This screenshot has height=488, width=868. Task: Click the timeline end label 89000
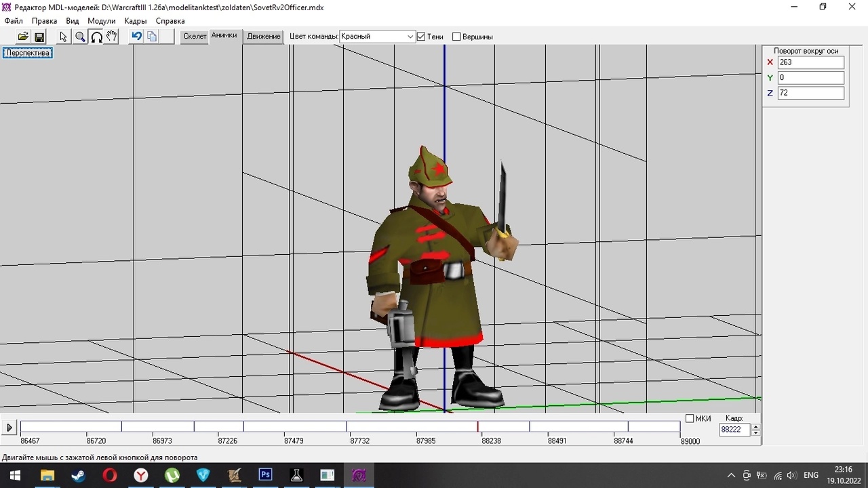690,441
